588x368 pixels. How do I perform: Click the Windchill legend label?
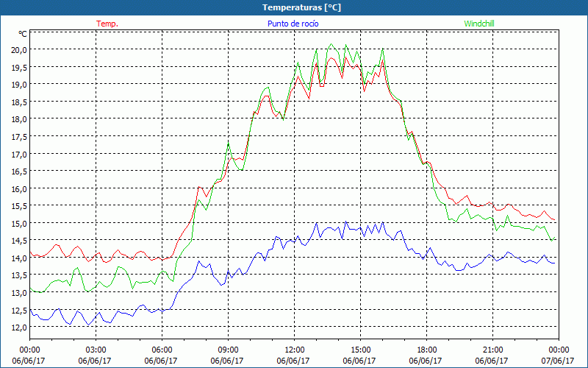479,24
